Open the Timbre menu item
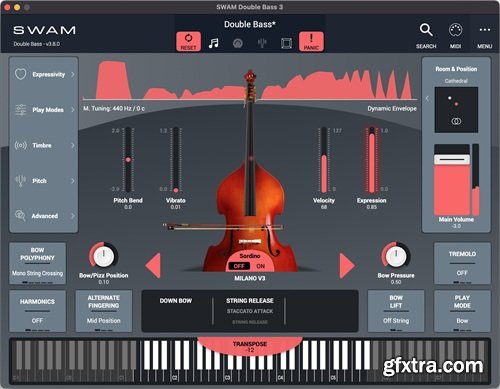Screen dimensions: 500x389 click(x=44, y=145)
